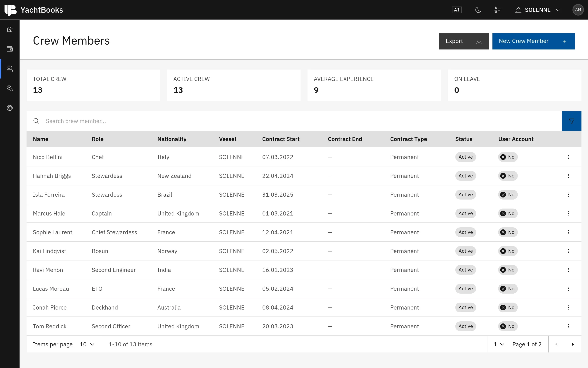Open row actions for Marcus Hale
The image size is (588, 368).
coord(568,213)
